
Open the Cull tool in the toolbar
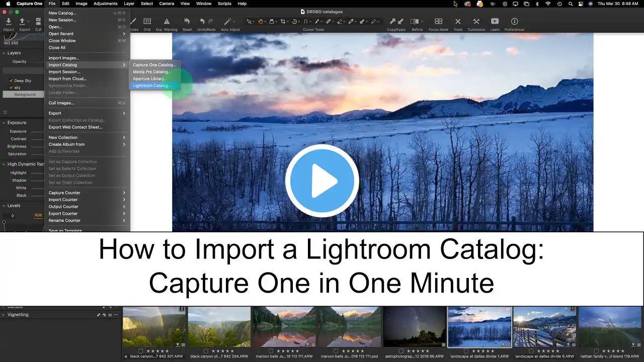click(x=38, y=22)
